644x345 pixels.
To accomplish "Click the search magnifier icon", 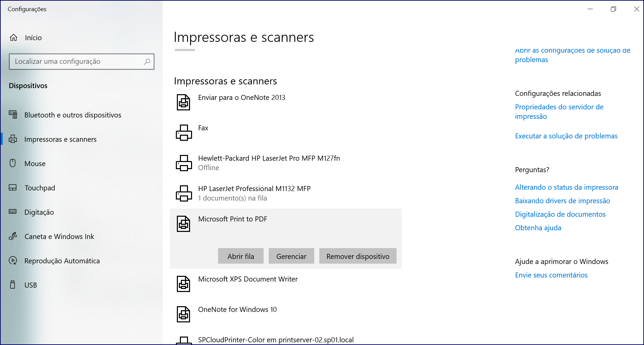I will [x=147, y=61].
